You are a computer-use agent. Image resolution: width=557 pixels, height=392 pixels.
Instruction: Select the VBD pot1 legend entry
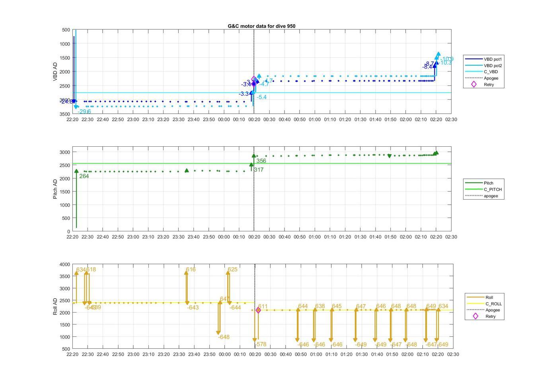tap(484, 59)
